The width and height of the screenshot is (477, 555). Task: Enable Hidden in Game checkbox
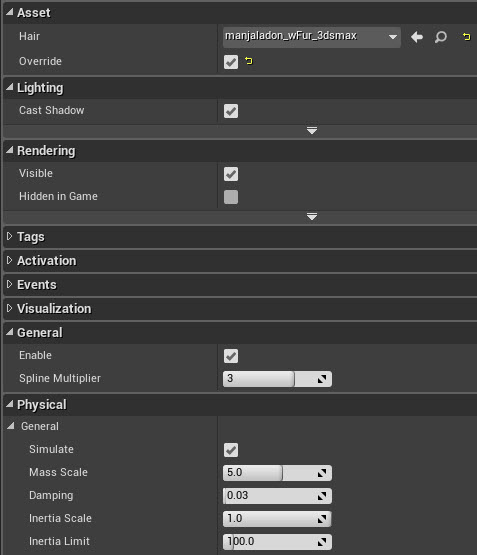click(231, 197)
